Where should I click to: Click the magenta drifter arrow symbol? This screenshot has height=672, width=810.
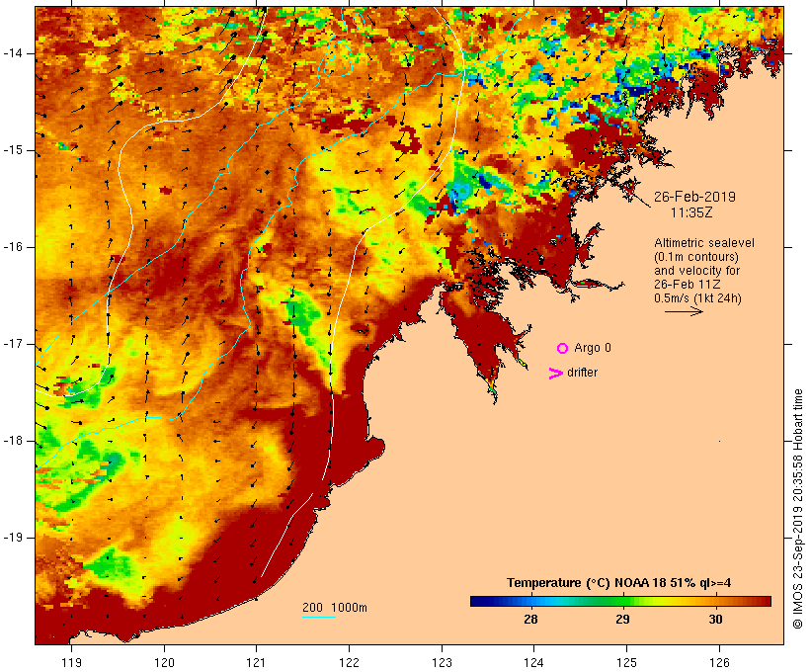coord(555,374)
